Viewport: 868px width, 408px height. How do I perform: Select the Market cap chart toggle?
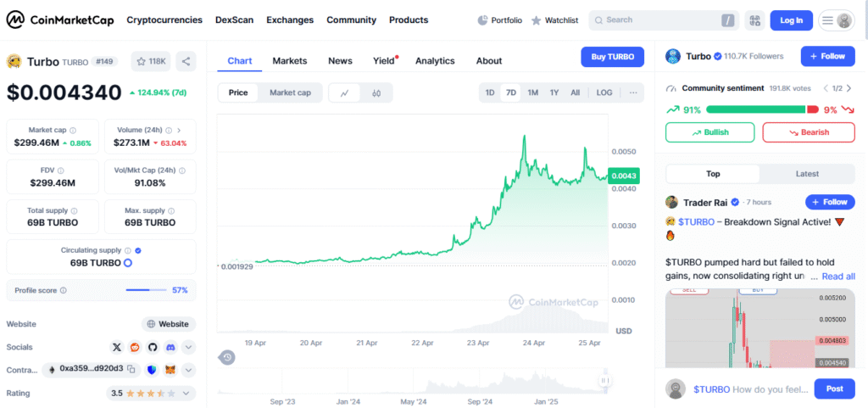(290, 93)
